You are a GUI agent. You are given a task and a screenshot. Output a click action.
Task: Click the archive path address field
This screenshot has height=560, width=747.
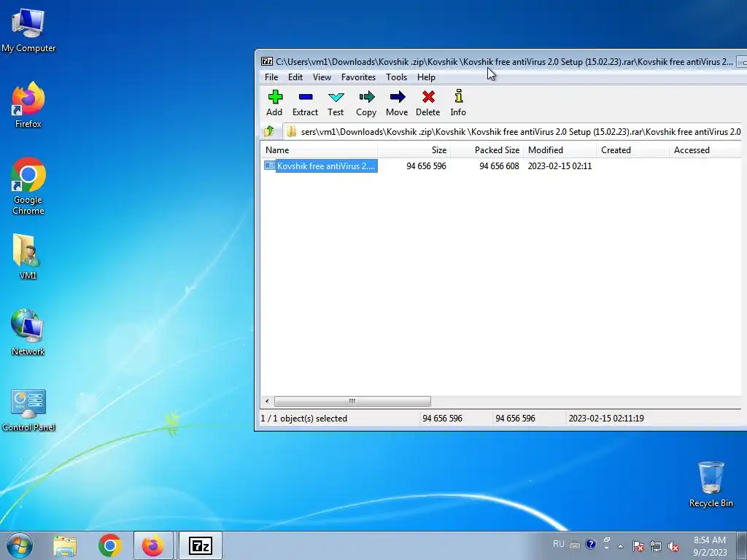[513, 132]
